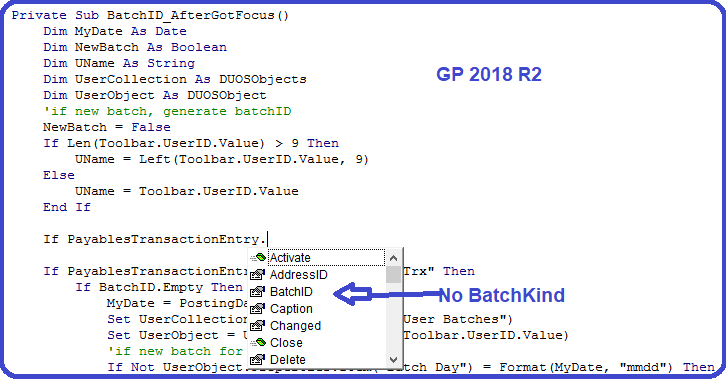726x379 pixels.
Task: Click the list's scroll up arrow
Action: pos(394,258)
